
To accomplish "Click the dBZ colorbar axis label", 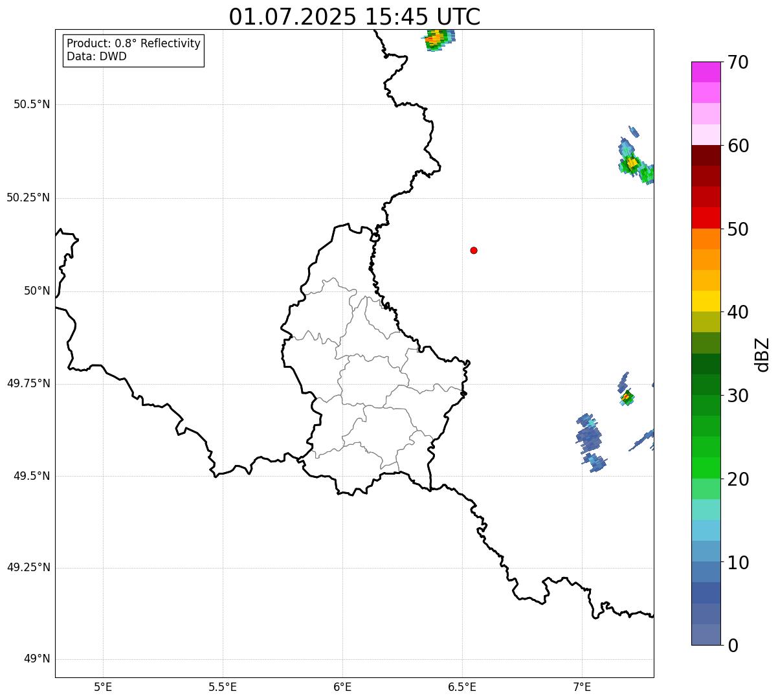I will point(763,354).
